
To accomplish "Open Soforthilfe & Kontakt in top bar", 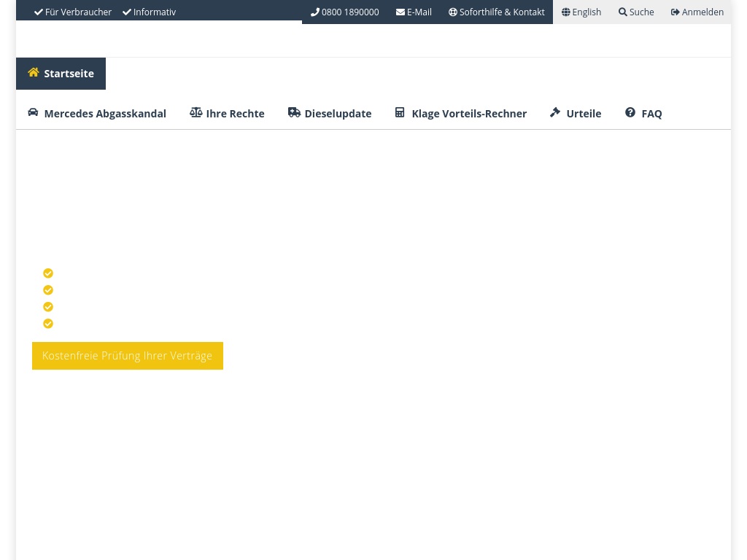I will pos(497,12).
